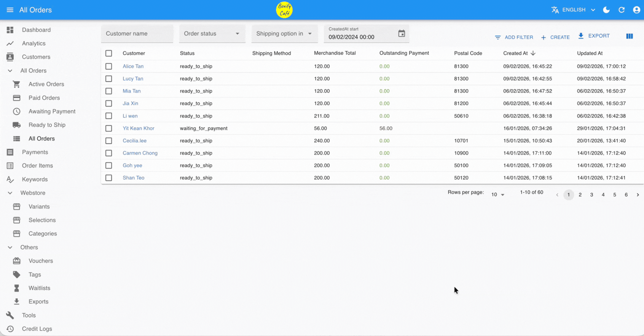
Task: Open the user profile account icon
Action: [636, 10]
